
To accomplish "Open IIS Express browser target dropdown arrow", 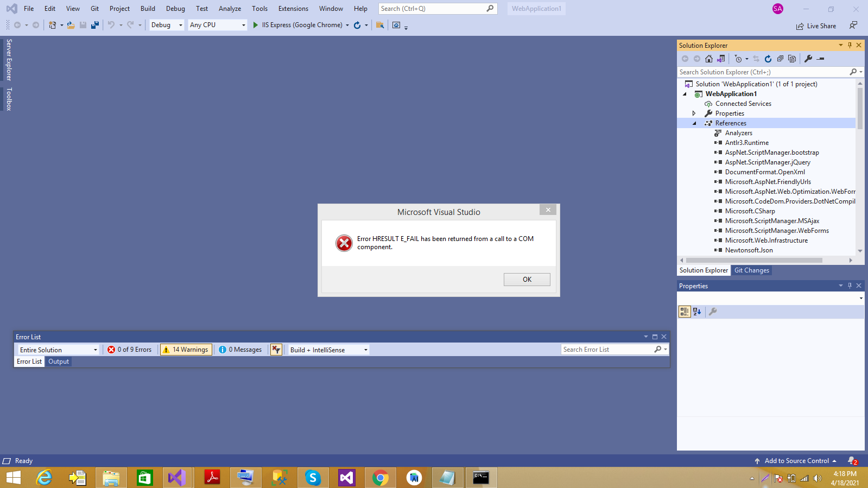I will 347,25.
